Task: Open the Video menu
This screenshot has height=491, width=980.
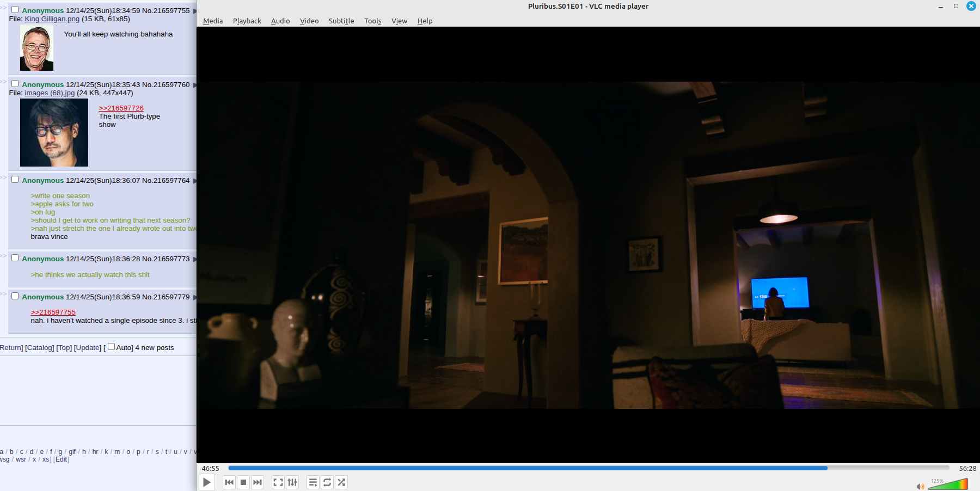Action: point(309,21)
